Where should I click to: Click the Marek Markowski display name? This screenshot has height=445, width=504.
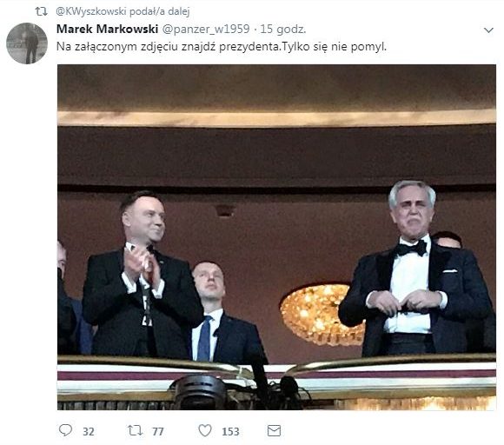(108, 29)
